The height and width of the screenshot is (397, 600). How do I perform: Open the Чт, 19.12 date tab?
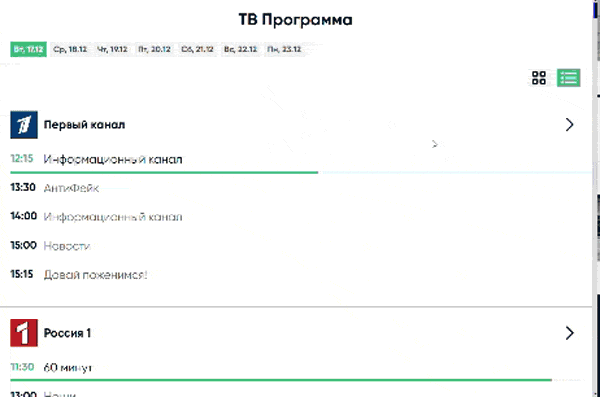click(x=112, y=49)
